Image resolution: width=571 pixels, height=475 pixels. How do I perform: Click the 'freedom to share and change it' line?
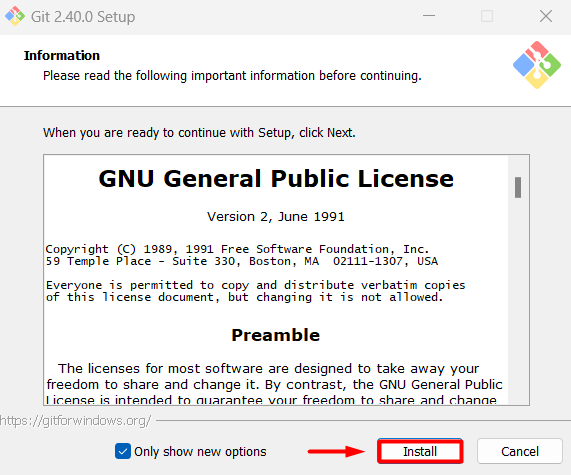pos(274,385)
